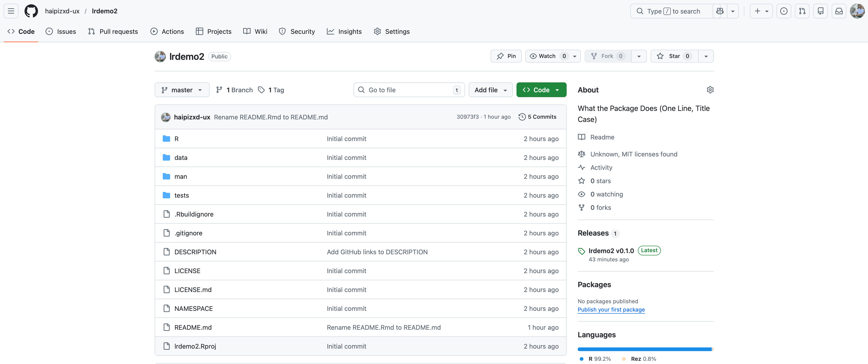868x364 pixels.
Task: Open the issues icon in header
Action: pos(784,11)
